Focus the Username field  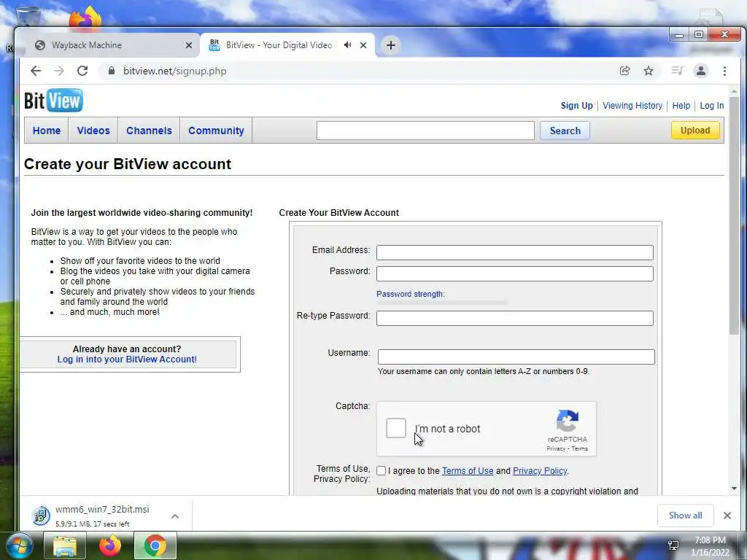click(x=516, y=357)
